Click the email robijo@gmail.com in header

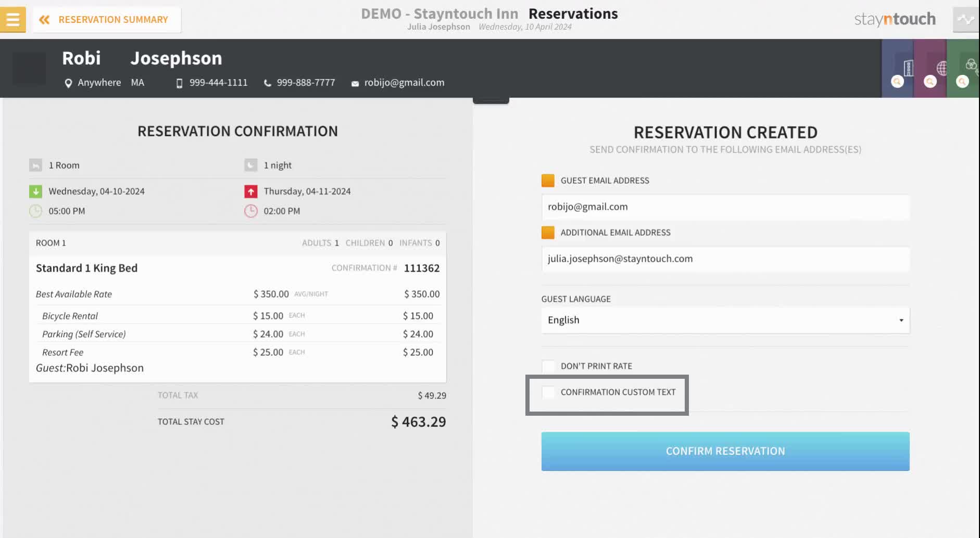point(404,83)
